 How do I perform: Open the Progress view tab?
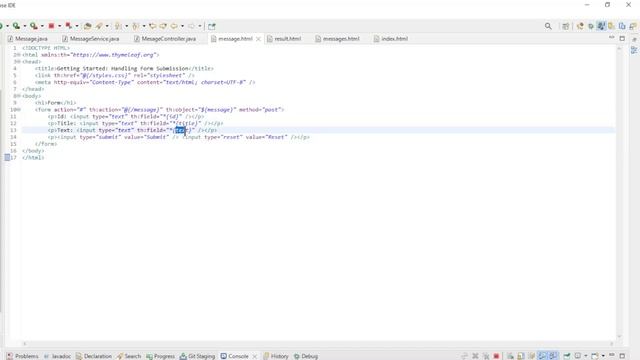point(160,356)
